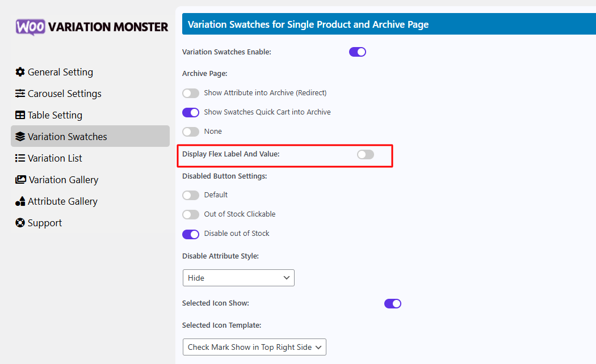
Task: Go to Carousel Settings menu item
Action: point(64,94)
